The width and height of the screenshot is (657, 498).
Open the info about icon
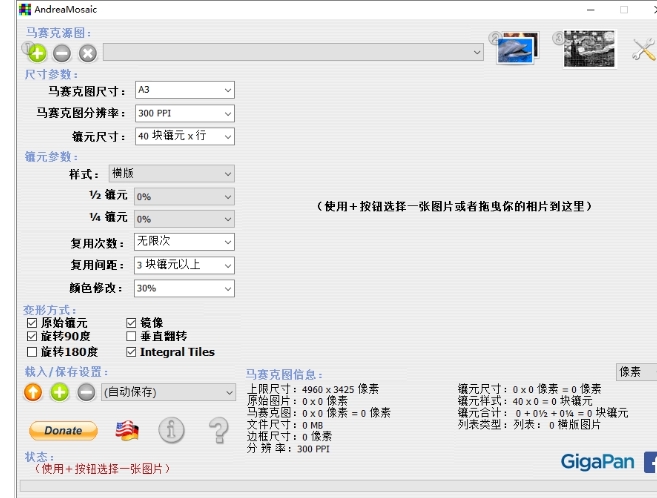[171, 430]
